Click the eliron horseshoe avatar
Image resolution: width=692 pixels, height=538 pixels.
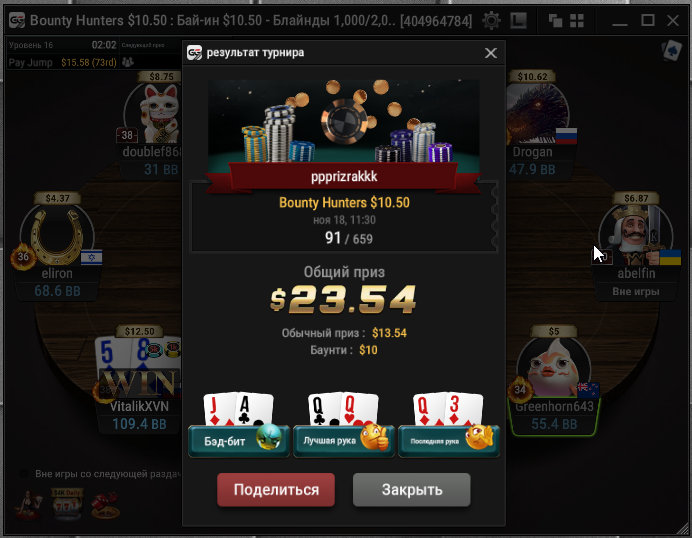[57, 235]
